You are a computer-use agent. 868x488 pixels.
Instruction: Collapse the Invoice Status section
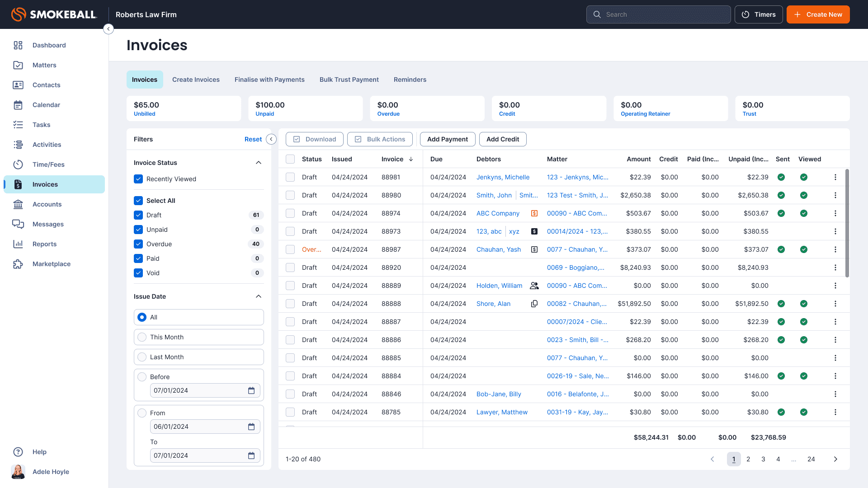click(x=259, y=163)
